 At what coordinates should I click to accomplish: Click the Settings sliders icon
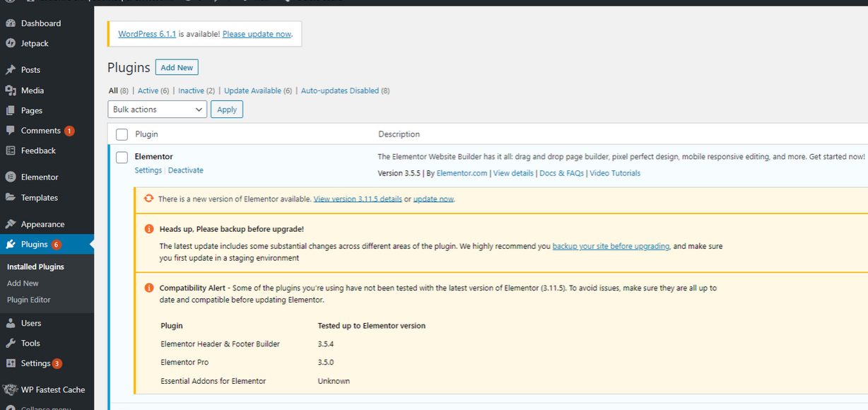click(11, 363)
